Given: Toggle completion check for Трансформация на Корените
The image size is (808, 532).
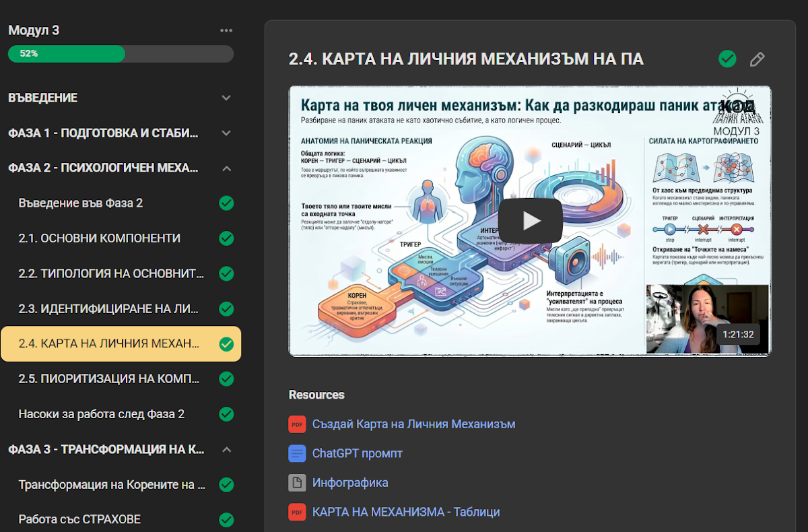Looking at the screenshot, I should 226,484.
